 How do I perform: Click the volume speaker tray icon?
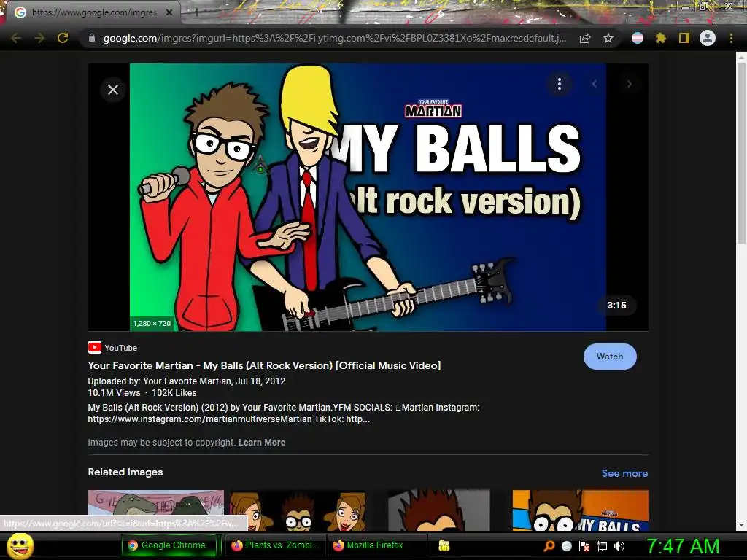click(619, 546)
